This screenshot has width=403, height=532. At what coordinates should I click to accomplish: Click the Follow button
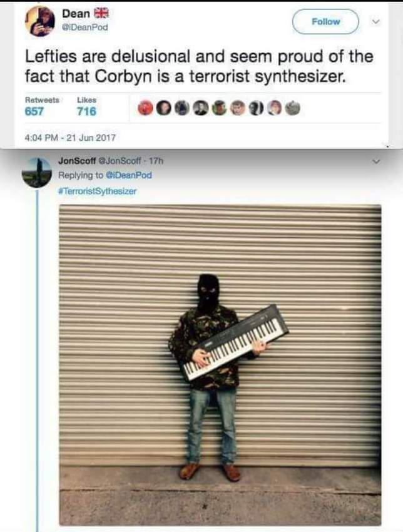325,22
